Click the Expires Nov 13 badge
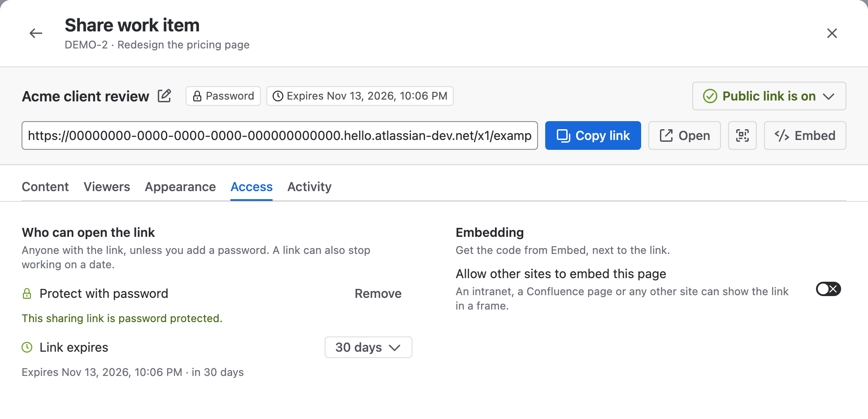 [360, 96]
